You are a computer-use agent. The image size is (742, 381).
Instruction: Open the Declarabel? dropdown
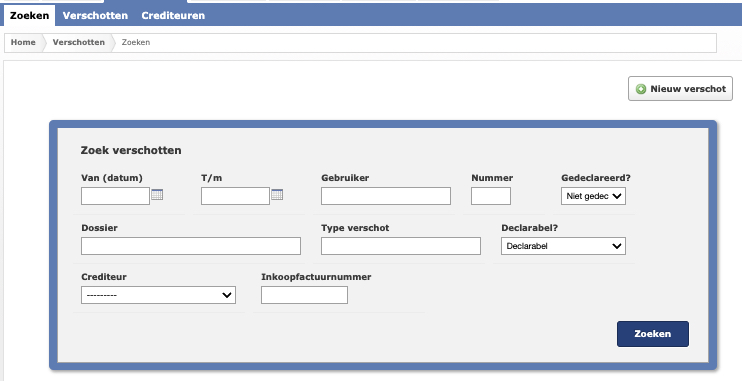(563, 246)
